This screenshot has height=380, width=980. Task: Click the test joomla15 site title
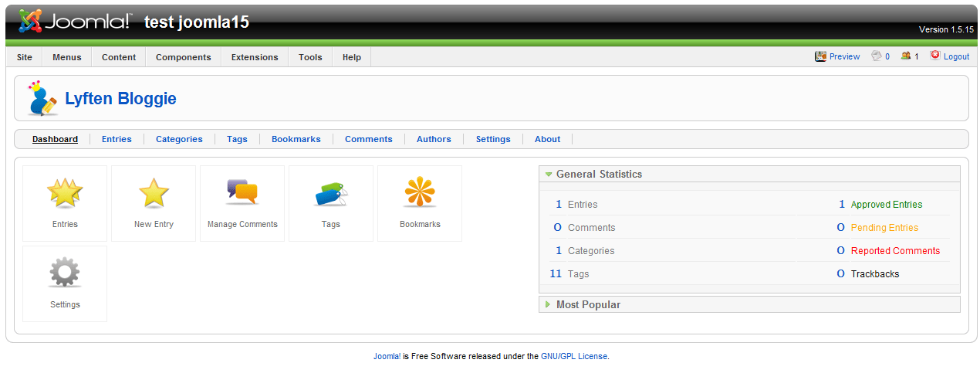tap(197, 22)
